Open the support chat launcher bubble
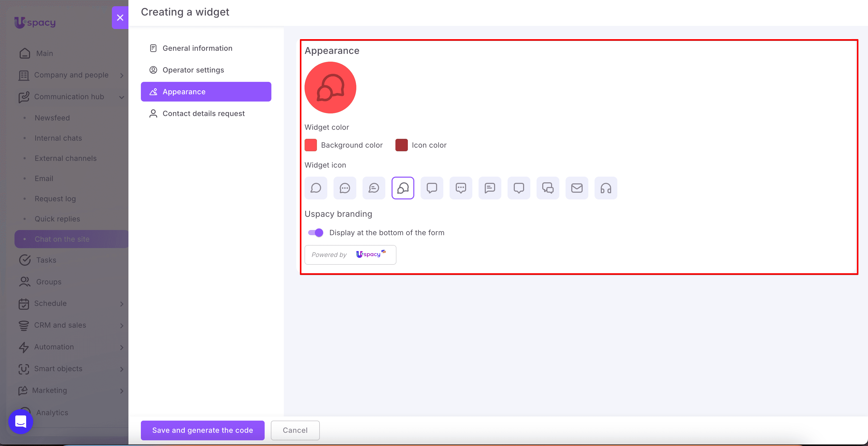Viewport: 868px width, 446px height. pyautogui.click(x=20, y=421)
